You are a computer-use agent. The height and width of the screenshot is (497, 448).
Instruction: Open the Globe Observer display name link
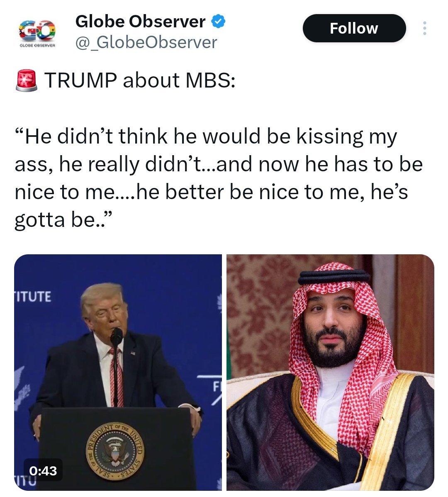[x=140, y=22]
